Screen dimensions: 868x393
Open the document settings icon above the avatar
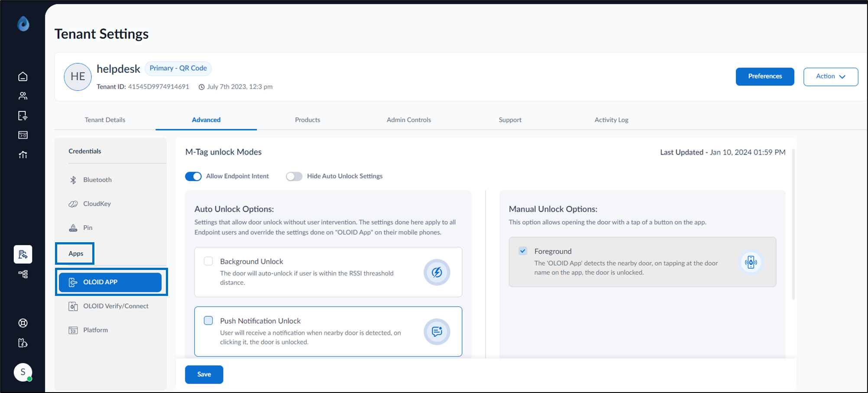(23, 343)
